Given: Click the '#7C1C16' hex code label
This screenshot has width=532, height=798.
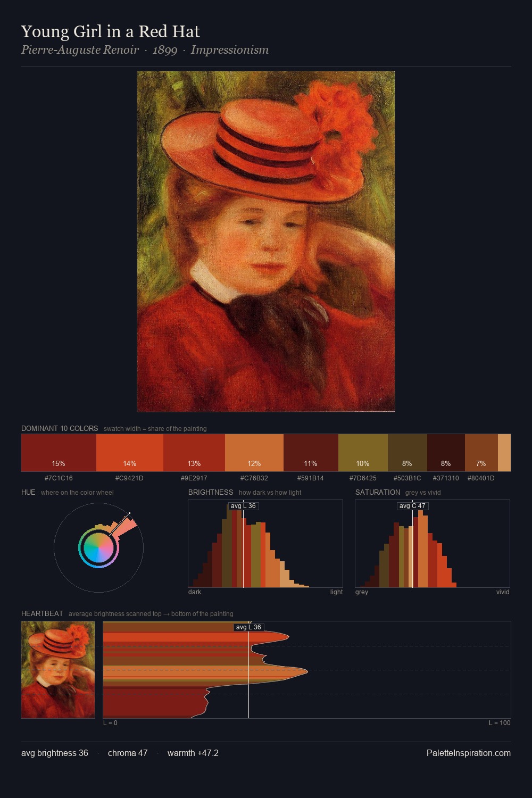Looking at the screenshot, I should pos(59,478).
